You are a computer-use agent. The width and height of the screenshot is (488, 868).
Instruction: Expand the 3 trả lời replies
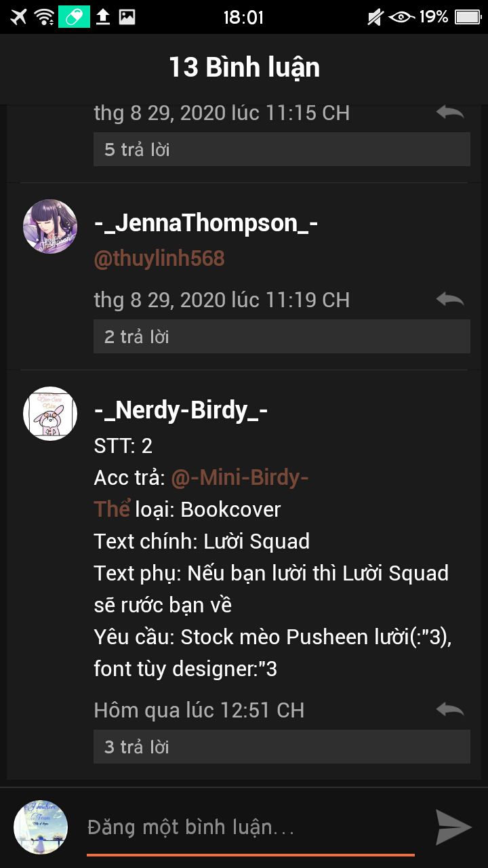pos(282,747)
